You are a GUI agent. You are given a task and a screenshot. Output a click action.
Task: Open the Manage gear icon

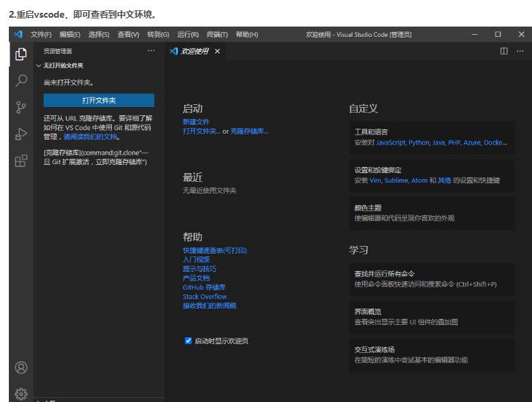coord(21,394)
